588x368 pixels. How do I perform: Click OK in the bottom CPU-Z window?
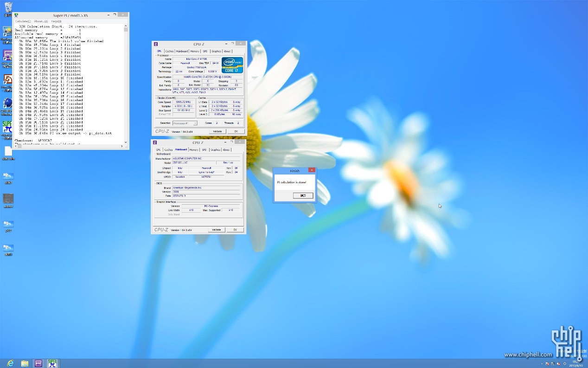[x=235, y=230]
